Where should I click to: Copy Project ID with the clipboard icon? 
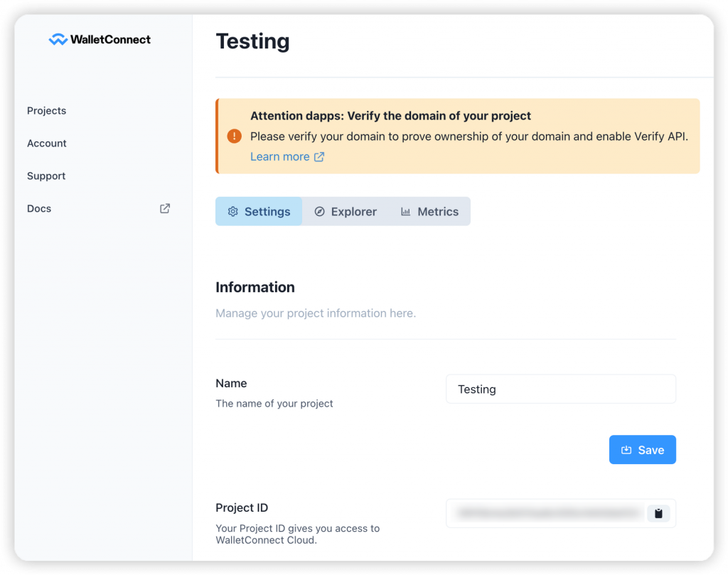(658, 513)
